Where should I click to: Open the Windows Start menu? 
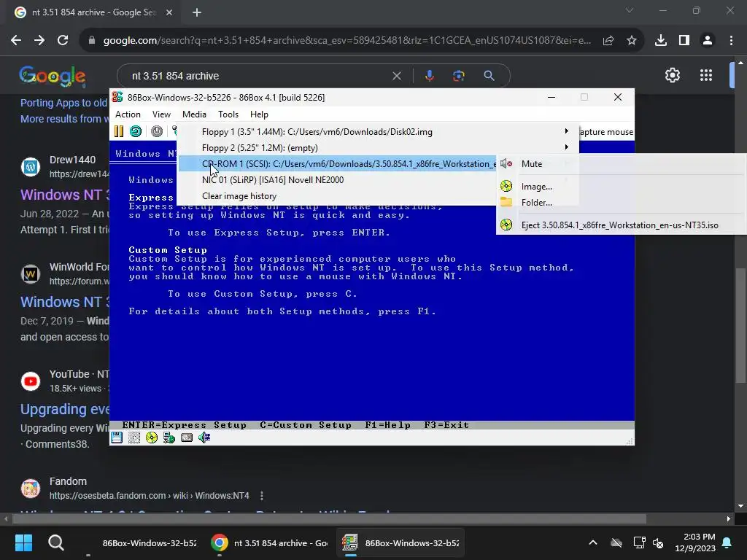click(x=23, y=542)
